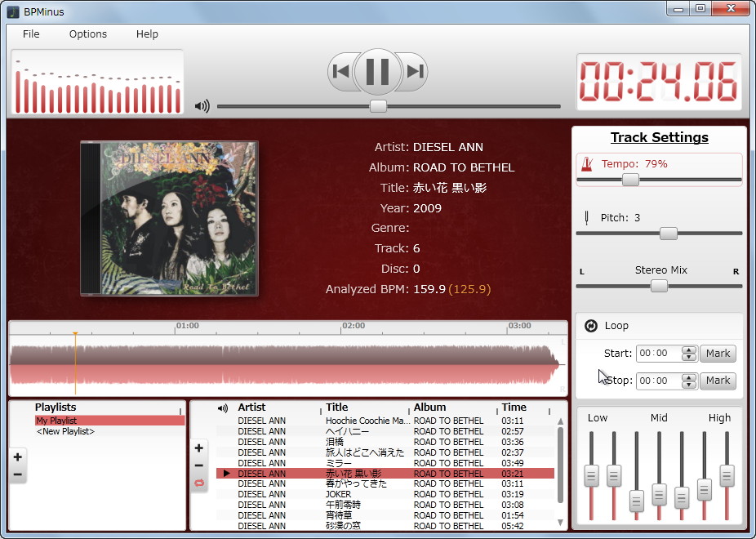Open the Options menu
The width and height of the screenshot is (756, 539).
[x=88, y=34]
